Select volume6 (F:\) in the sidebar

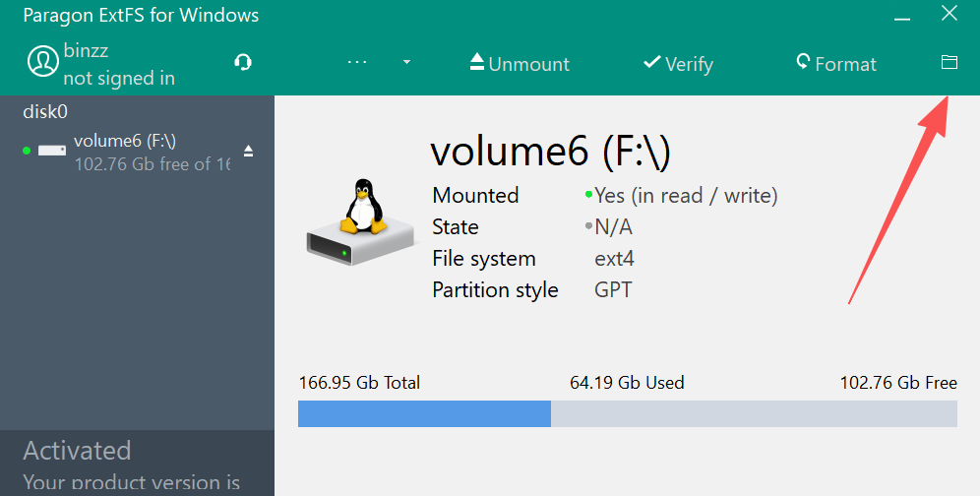click(x=138, y=152)
